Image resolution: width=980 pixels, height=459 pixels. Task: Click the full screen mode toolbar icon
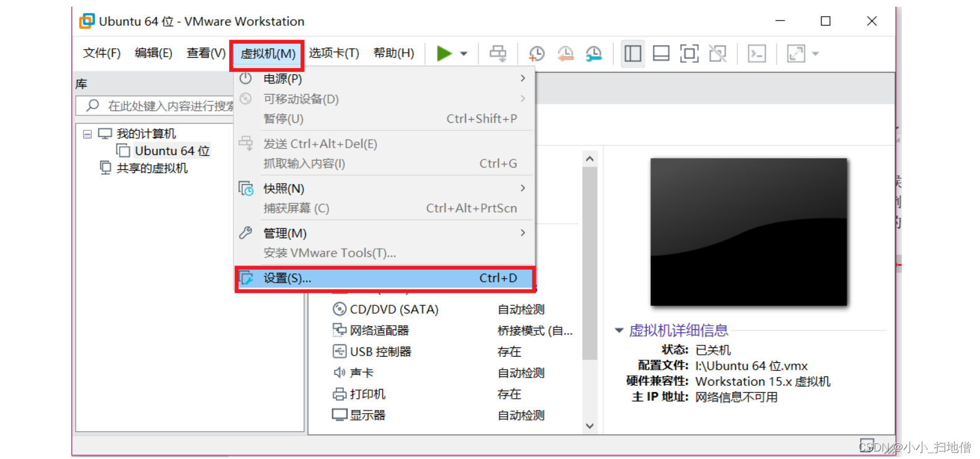point(690,53)
